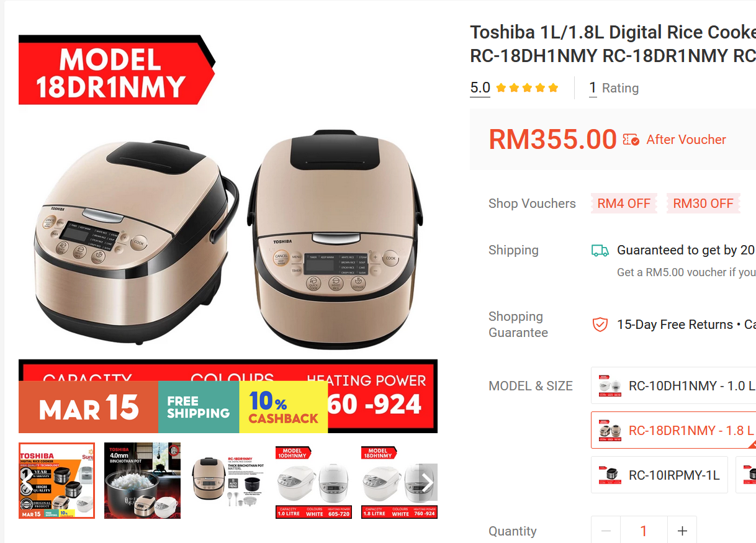756x543 pixels.
Task: Click the red shield guarantee icon
Action: [600, 325]
